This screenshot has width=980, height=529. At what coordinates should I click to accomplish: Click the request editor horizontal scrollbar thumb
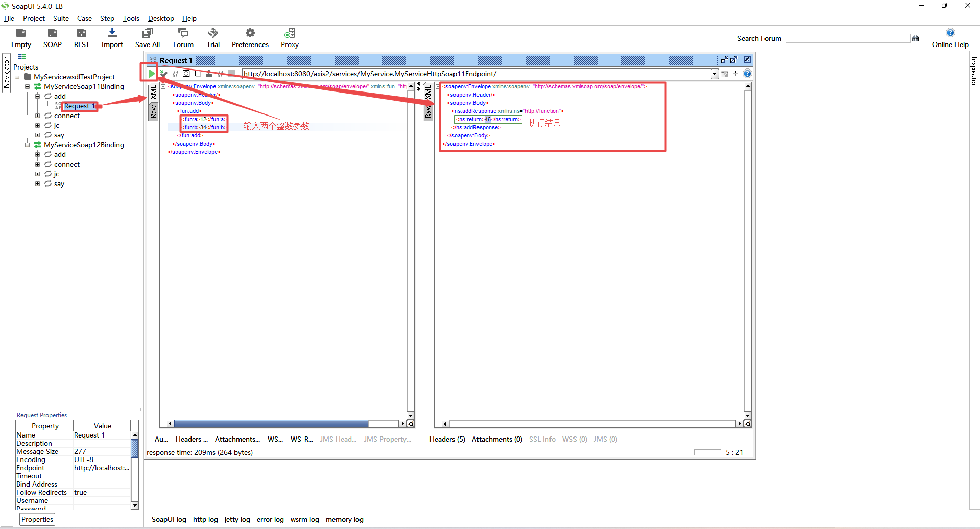271,424
